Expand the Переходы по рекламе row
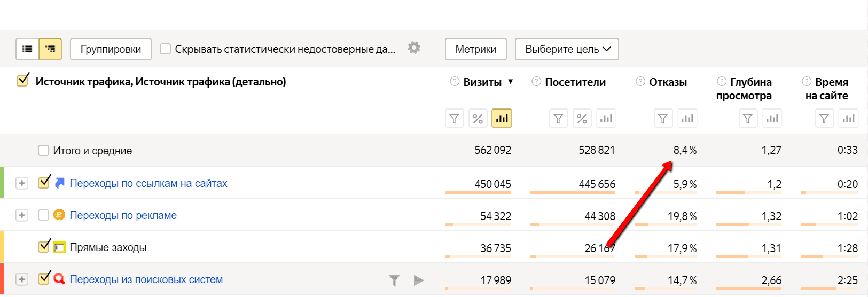The width and height of the screenshot is (868, 297). (22, 215)
